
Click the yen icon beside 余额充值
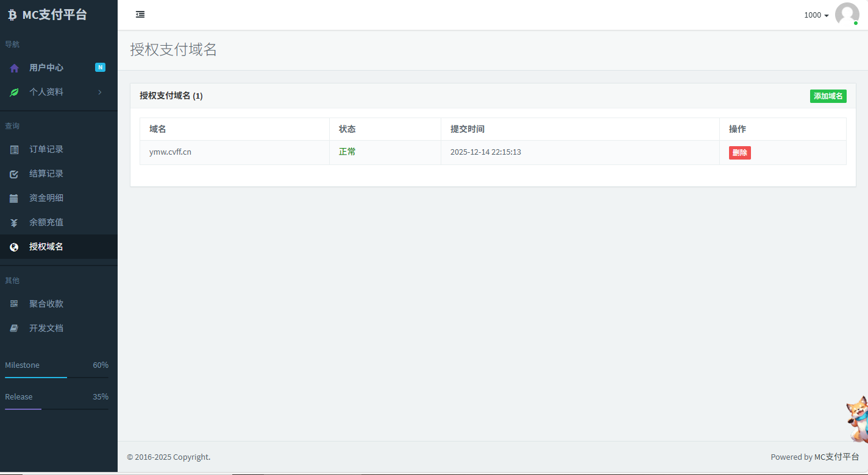(14, 223)
